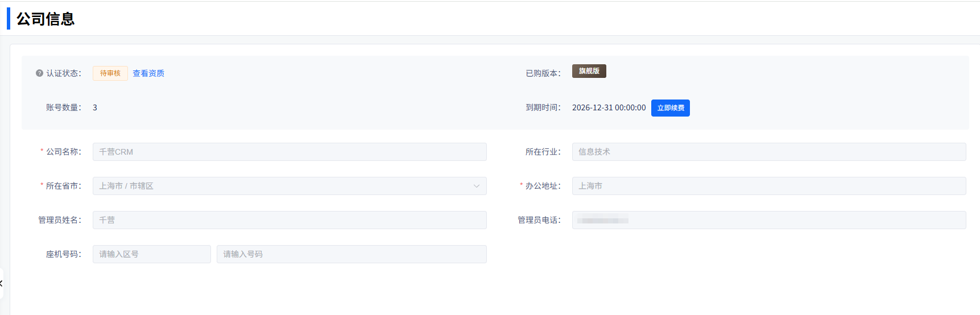980x315 pixels.
Task: Click the help icon beside 认证状态
Action: point(39,73)
